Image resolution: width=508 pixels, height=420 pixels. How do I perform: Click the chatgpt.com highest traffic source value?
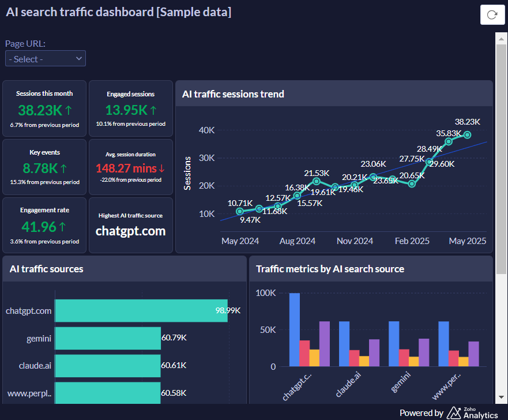pyautogui.click(x=131, y=231)
